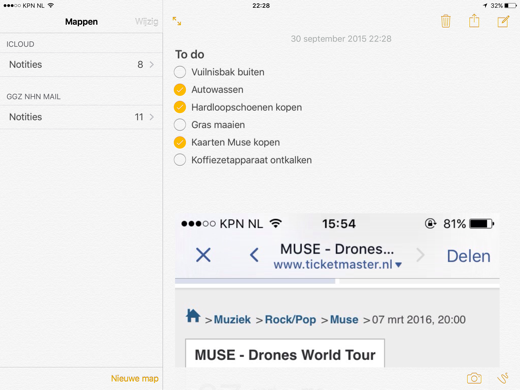Select Notities row under ICLOUD
Image resolution: width=520 pixels, height=390 pixels.
point(81,65)
